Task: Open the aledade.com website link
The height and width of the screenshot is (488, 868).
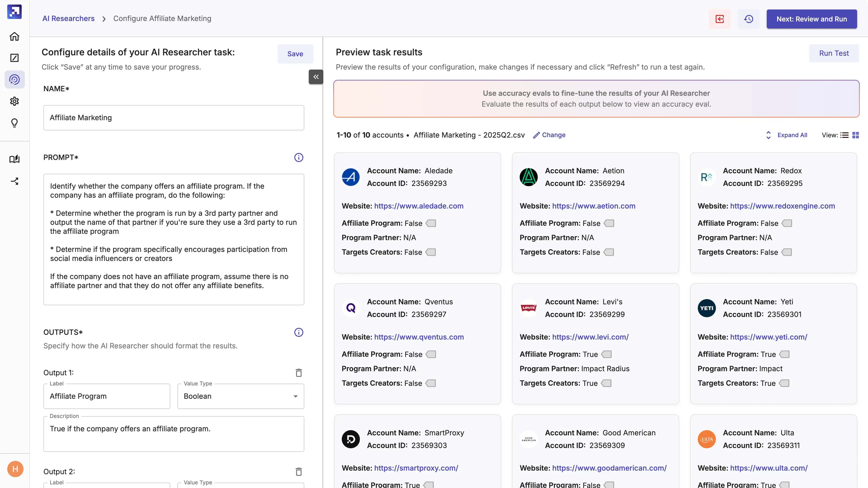Action: click(x=419, y=206)
